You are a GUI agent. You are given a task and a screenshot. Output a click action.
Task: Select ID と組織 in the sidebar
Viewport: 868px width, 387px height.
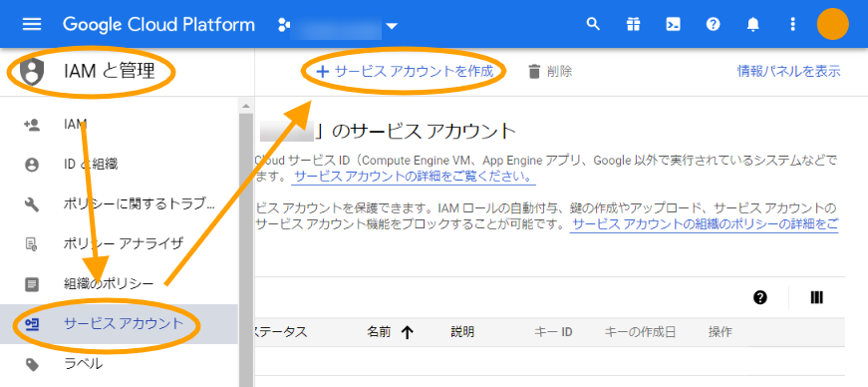(x=119, y=165)
